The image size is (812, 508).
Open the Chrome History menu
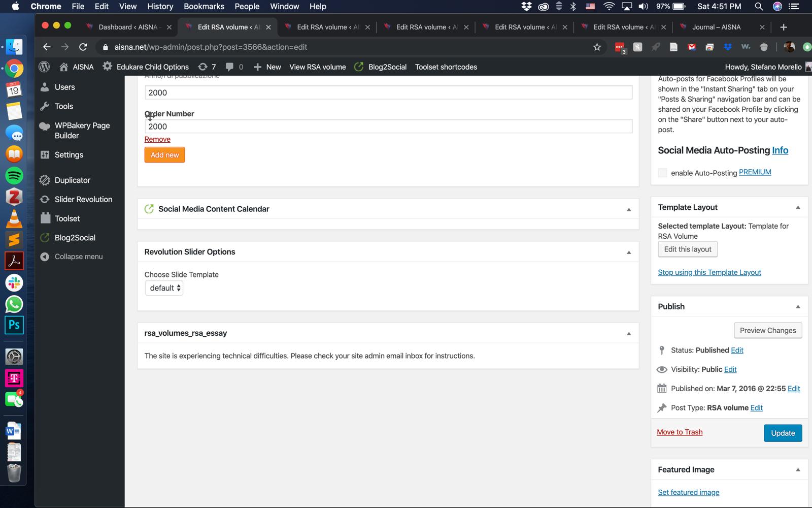pos(160,7)
